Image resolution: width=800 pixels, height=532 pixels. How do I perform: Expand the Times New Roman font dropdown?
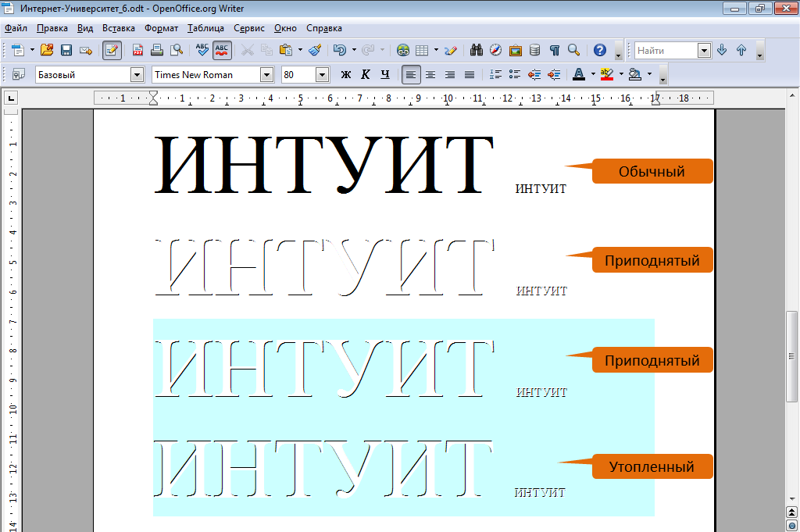(266, 75)
